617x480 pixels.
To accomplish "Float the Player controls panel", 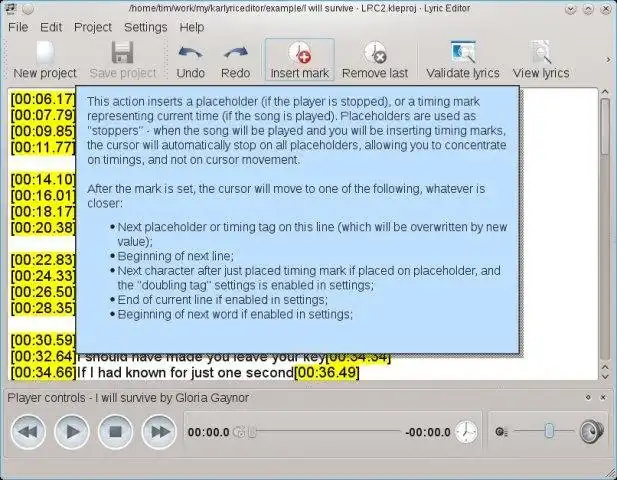I will (588, 397).
